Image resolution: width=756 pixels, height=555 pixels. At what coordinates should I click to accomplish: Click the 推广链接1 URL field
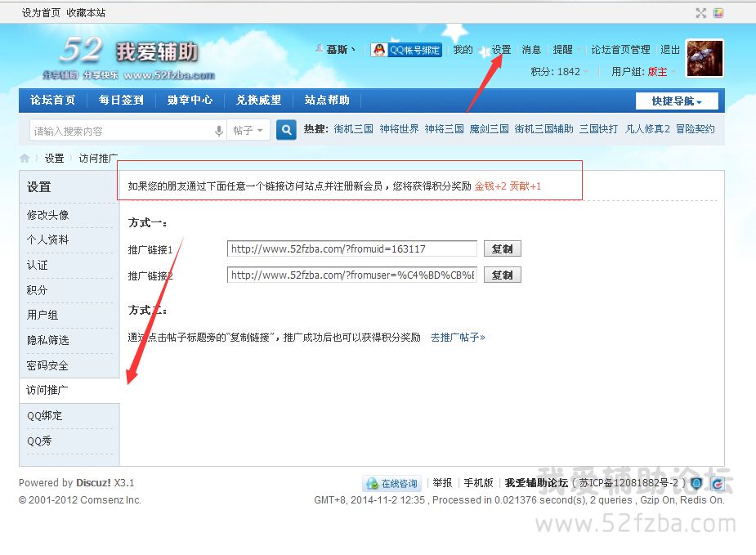pyautogui.click(x=352, y=248)
